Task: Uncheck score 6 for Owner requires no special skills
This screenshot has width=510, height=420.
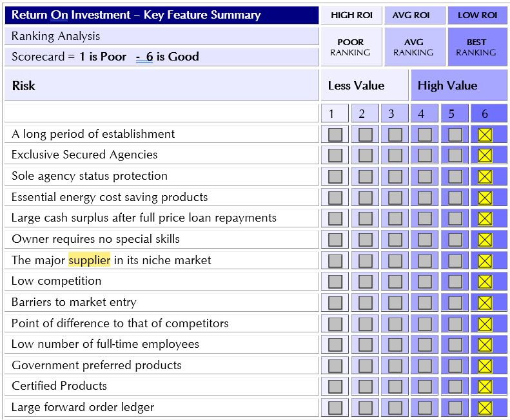Action: pyautogui.click(x=485, y=240)
